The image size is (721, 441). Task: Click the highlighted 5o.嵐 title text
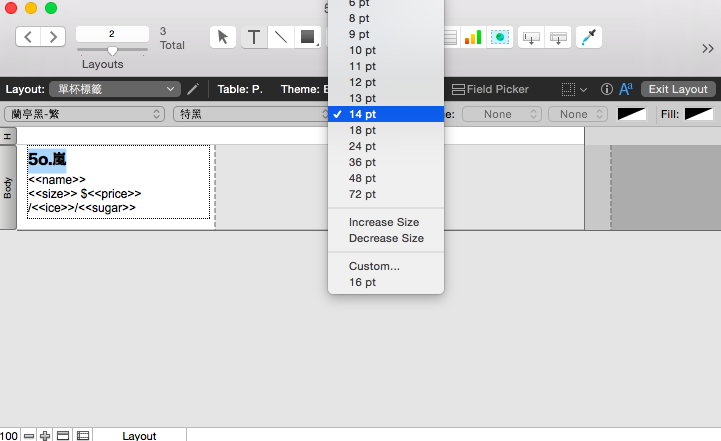coord(47,159)
